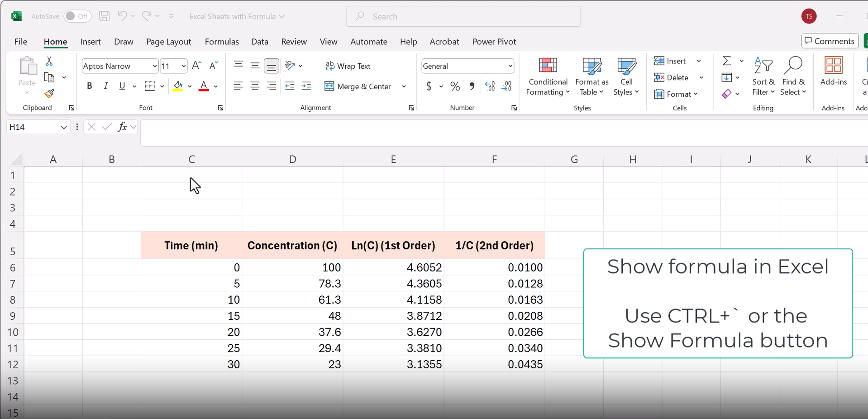868x419 pixels.
Task: Open Conditional Formatting menu
Action: pos(548,77)
